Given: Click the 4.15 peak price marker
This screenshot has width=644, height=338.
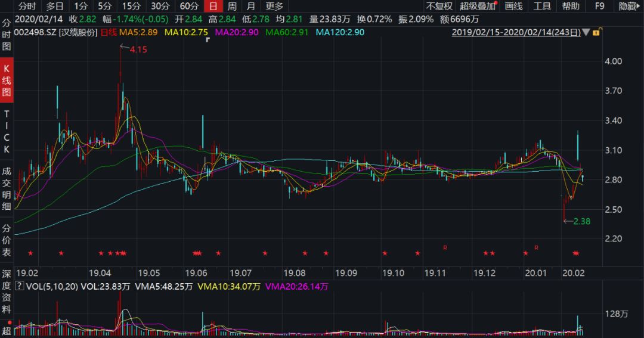Looking at the screenshot, I should 138,49.
